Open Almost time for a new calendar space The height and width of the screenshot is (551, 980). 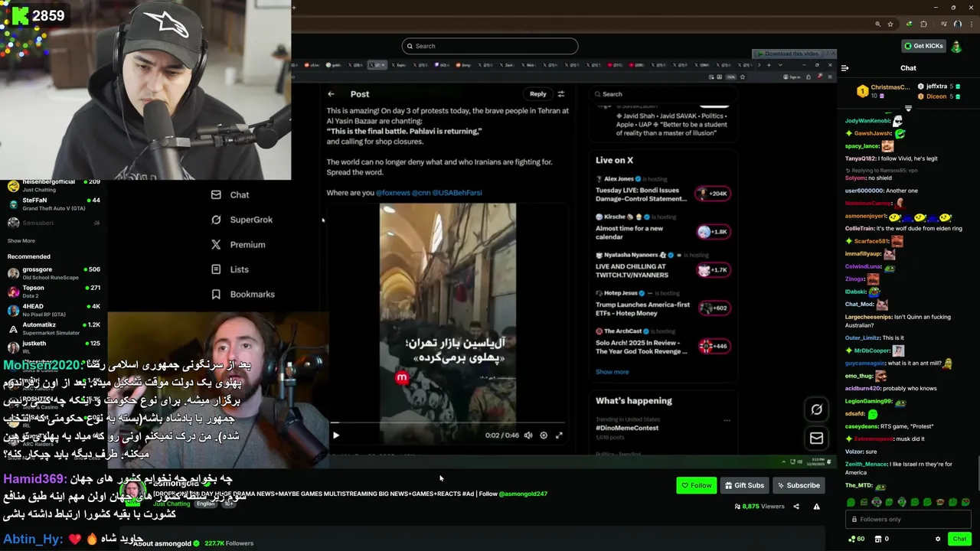click(662, 228)
